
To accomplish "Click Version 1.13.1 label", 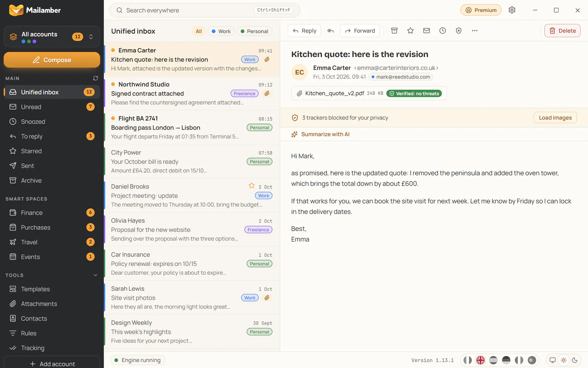I will tap(433, 360).
